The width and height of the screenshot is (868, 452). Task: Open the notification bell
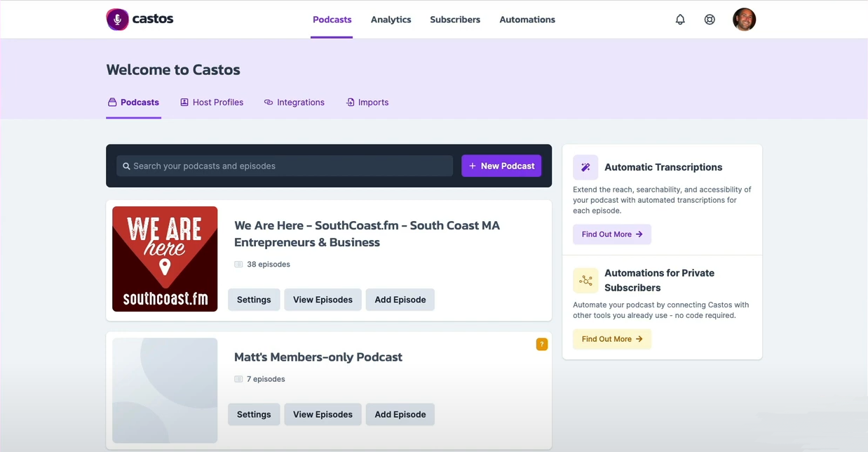pyautogui.click(x=679, y=19)
